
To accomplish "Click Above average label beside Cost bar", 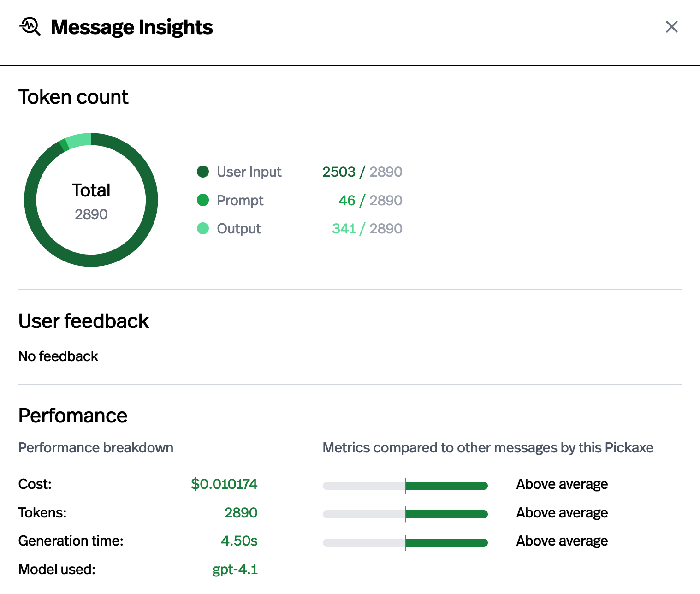I will 562,484.
